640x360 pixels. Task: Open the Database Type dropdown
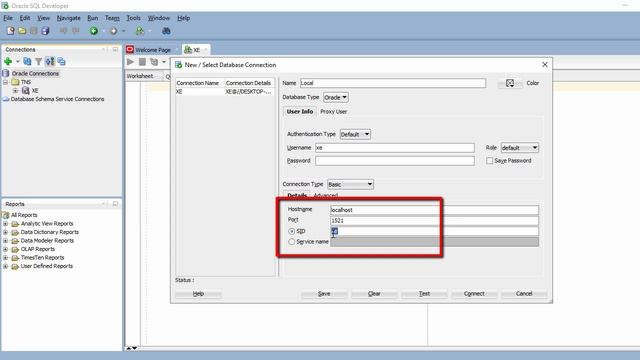[x=336, y=97]
